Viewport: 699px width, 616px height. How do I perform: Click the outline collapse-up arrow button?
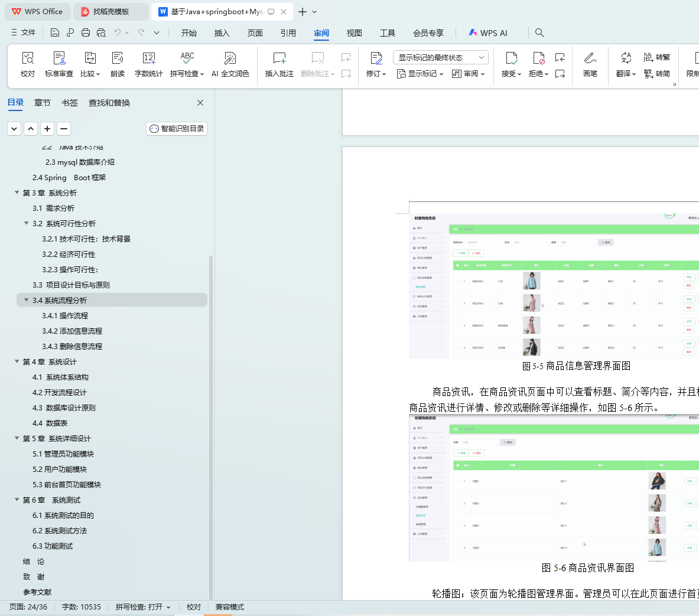[31, 129]
